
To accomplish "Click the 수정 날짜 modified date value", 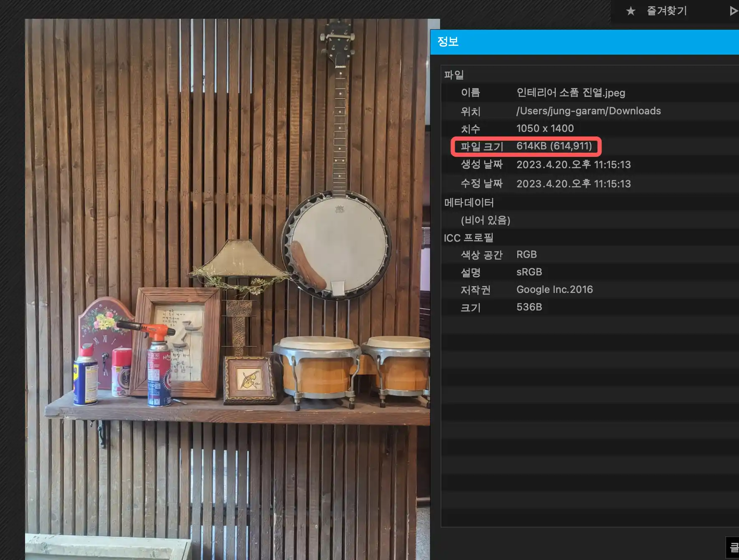I will (574, 183).
